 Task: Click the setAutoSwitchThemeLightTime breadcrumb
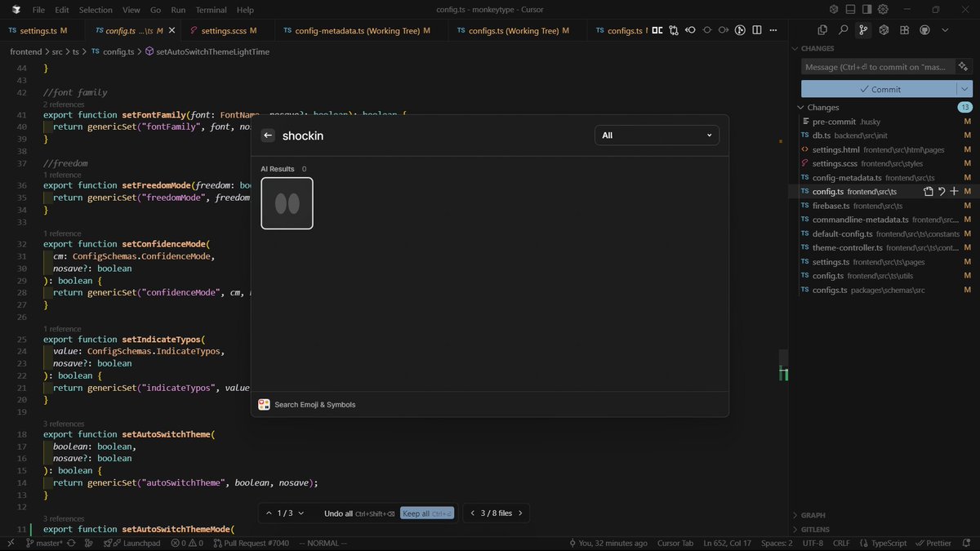(212, 51)
